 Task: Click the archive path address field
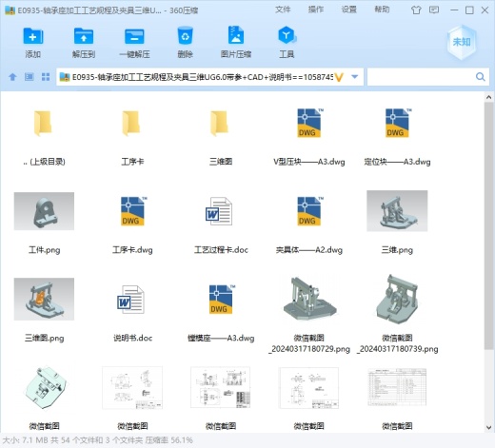[209, 77]
